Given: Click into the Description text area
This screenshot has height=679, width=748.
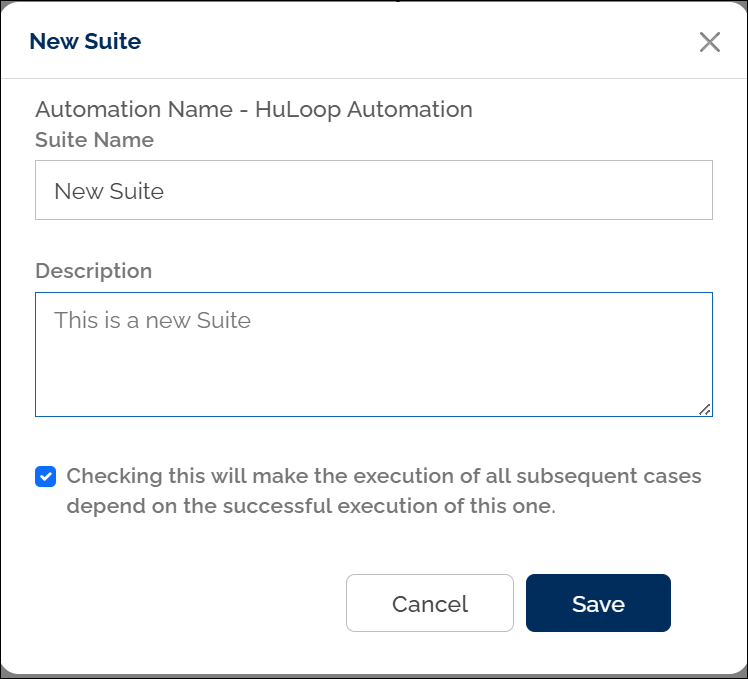Looking at the screenshot, I should pos(373,354).
